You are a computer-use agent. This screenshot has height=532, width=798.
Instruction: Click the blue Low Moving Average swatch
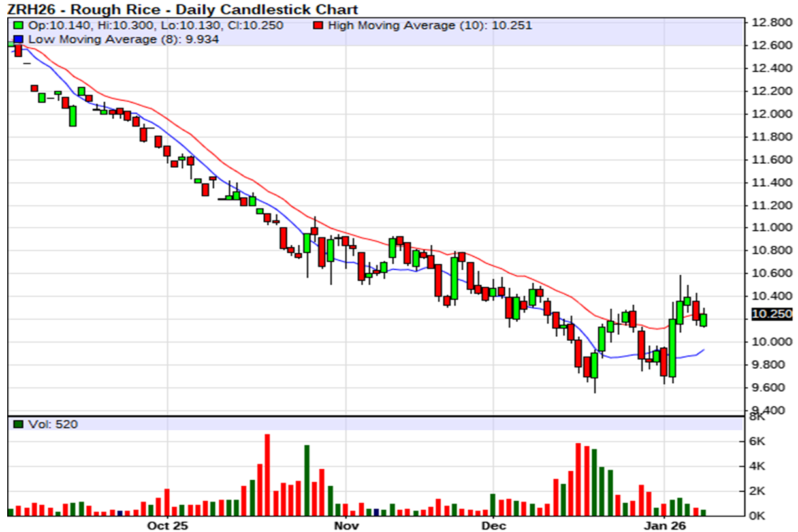click(x=18, y=39)
